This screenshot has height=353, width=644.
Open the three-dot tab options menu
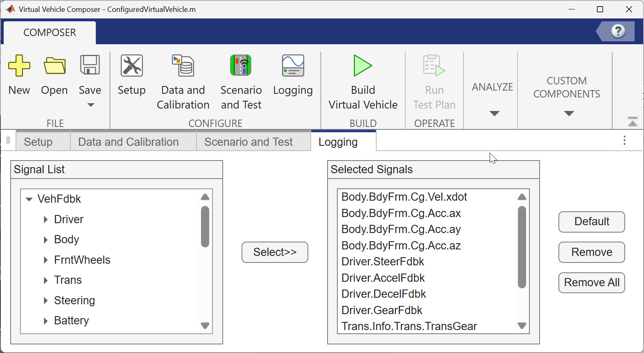tap(624, 140)
